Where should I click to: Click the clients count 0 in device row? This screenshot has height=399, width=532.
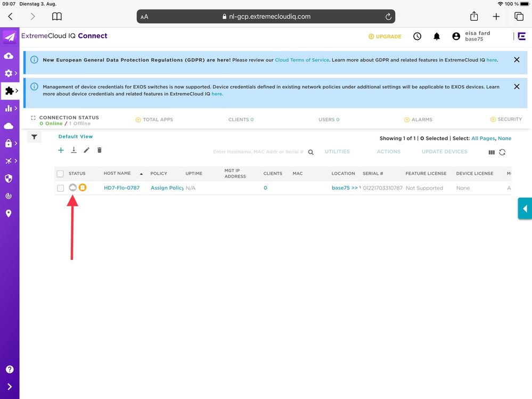tap(265, 188)
